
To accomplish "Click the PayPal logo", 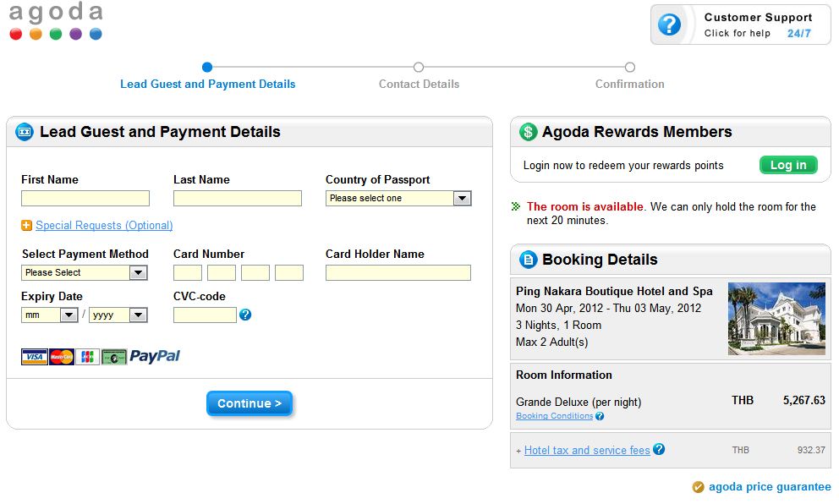I will pos(155,356).
